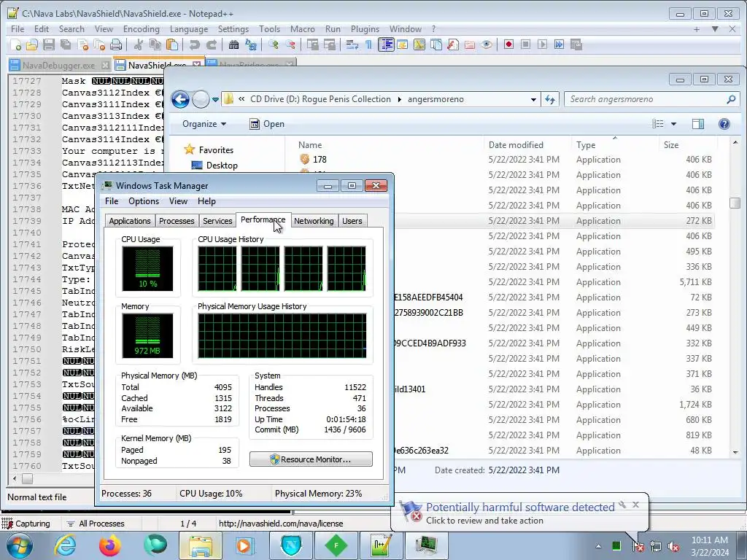Expand the change view options arrow in Explorer
This screenshot has width=747, height=560.
pos(673,124)
